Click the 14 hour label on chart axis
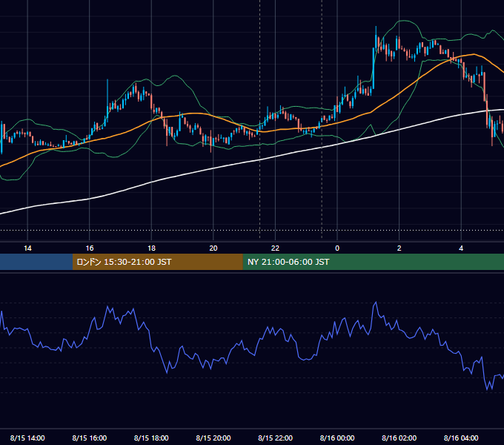 tap(27, 248)
